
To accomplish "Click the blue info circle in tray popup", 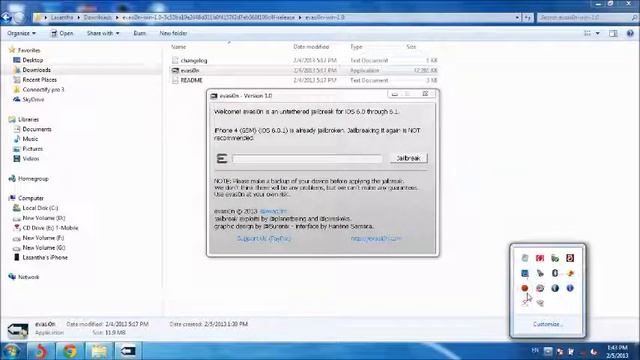I will click(x=570, y=288).
